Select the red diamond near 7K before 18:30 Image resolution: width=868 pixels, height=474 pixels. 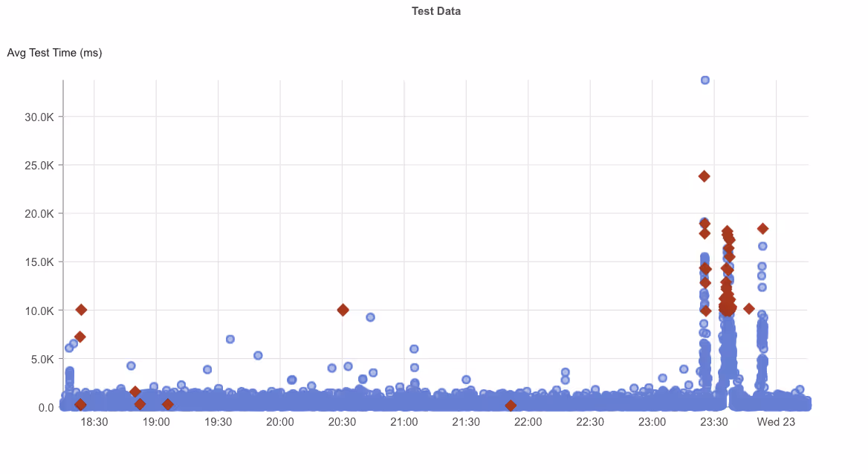point(80,337)
